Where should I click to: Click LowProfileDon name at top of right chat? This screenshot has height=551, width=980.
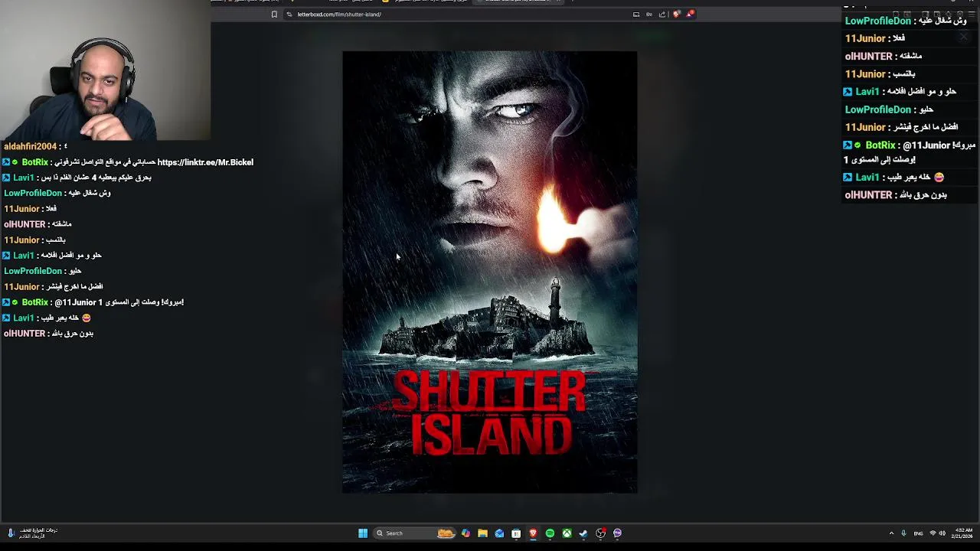[878, 21]
